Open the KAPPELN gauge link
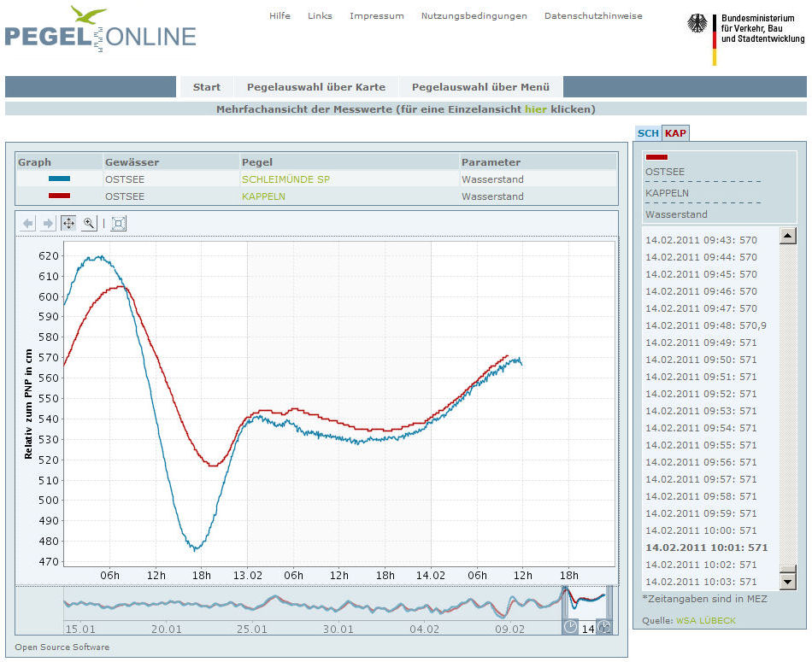The height and width of the screenshot is (662, 812). tap(263, 196)
